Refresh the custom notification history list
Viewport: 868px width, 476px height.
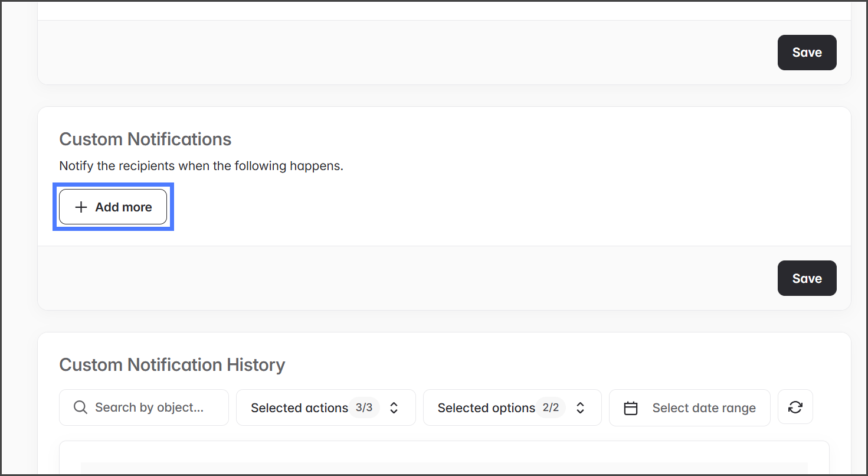[x=795, y=407]
